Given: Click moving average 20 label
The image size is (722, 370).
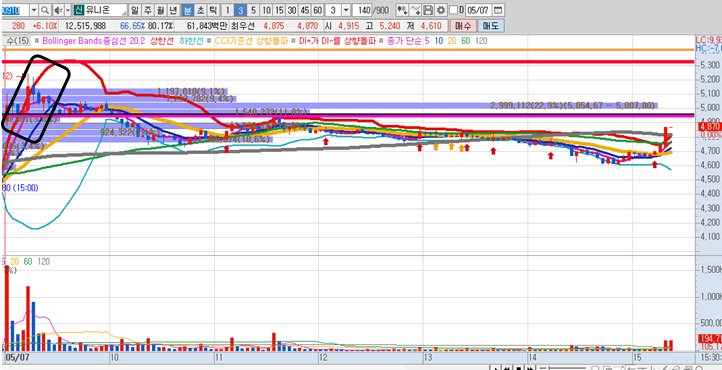Looking at the screenshot, I should click(x=453, y=41).
